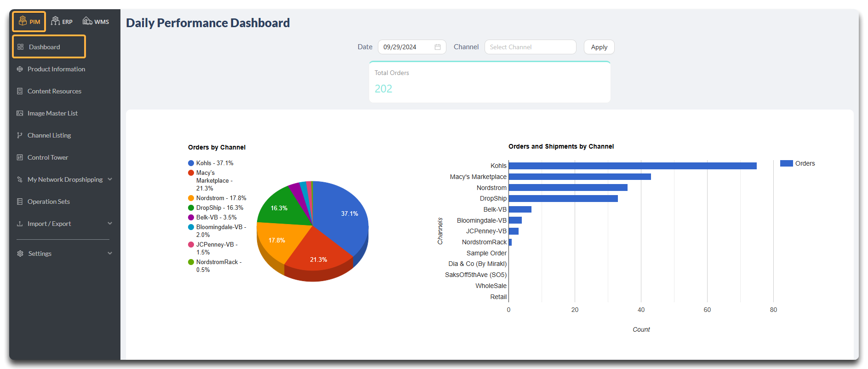The image size is (868, 369).
Task: Click the Dia & Co (By Mirakl) label
Action: (x=477, y=264)
